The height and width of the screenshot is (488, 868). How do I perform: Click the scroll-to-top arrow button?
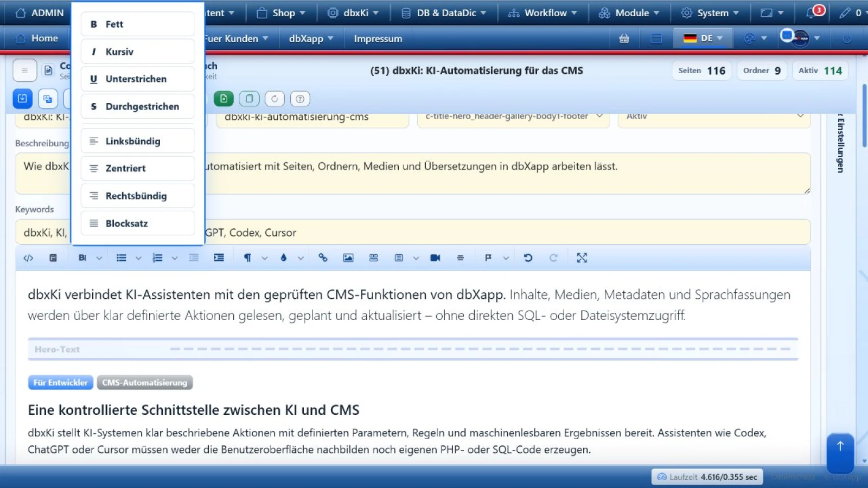tap(840, 452)
